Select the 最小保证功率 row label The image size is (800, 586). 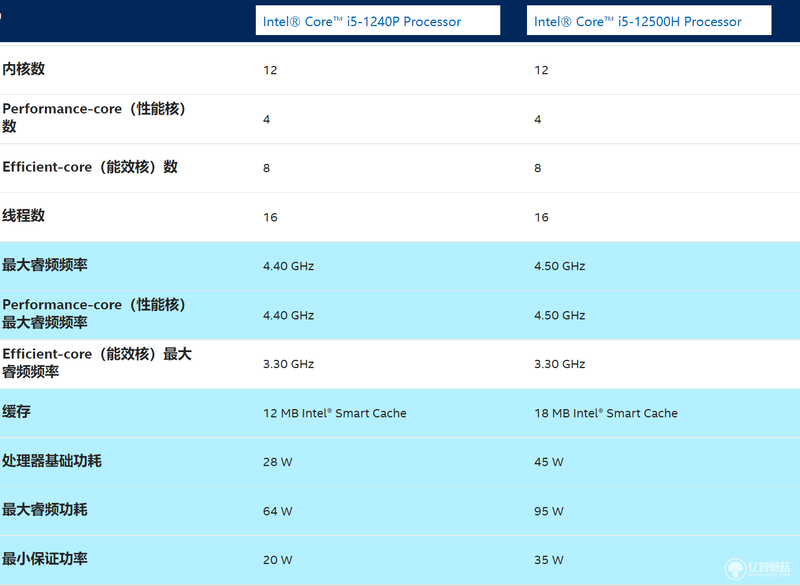tap(45, 558)
